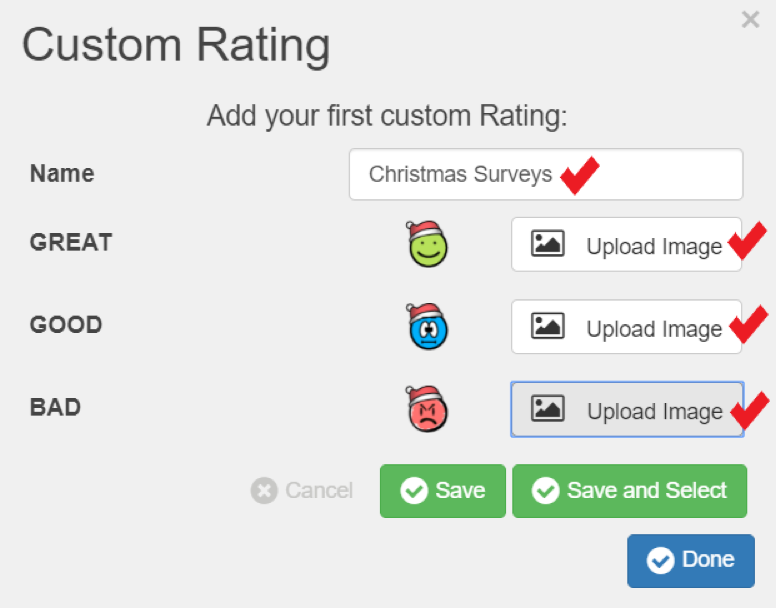Save the custom rating
The width and height of the screenshot is (776, 608).
443,491
